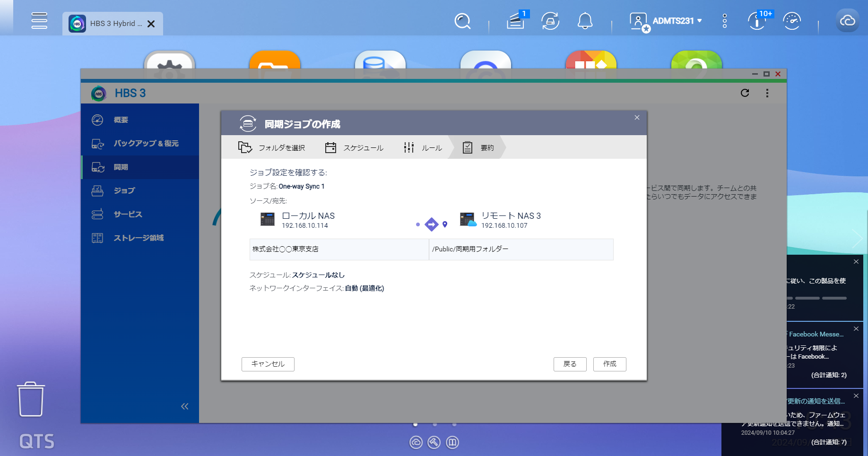The image size is (868, 456).
Task: Open the Facebook Messe... notification title
Action: click(816, 334)
